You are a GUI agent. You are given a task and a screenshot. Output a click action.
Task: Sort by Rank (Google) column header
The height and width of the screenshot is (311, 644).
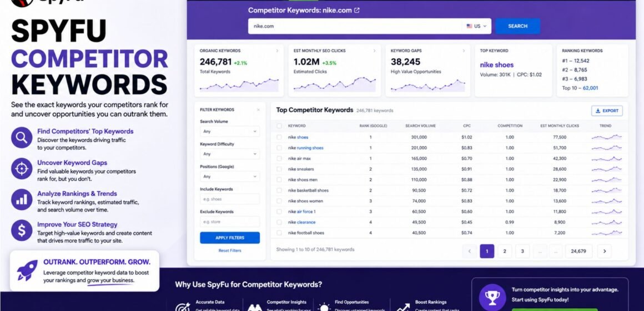coord(373,126)
